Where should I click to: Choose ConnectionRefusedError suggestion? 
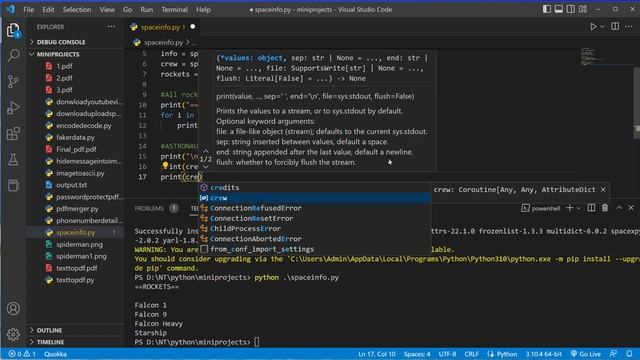(314, 208)
